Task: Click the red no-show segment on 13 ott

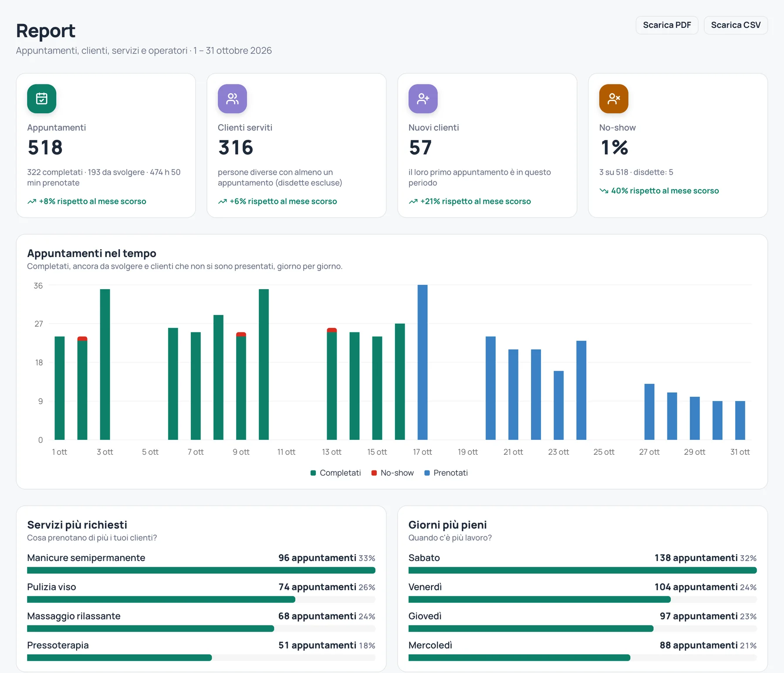Action: click(x=332, y=330)
